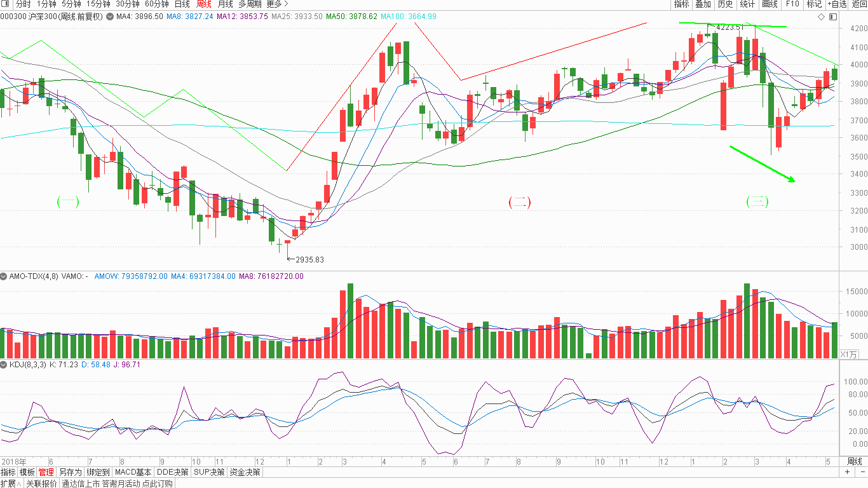The image size is (868, 488).
Task: Zoom in chart with + button
Action: pyautogui.click(x=848, y=472)
